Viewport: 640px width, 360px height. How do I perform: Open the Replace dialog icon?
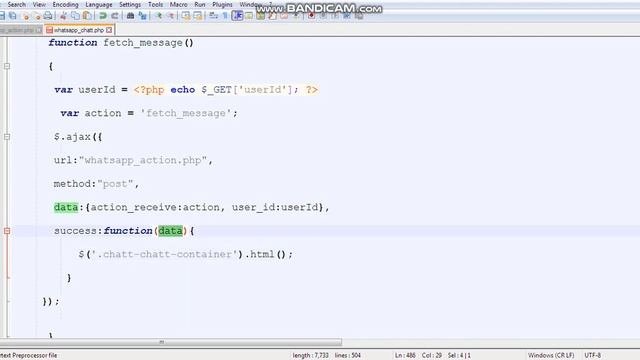pos(142,16)
